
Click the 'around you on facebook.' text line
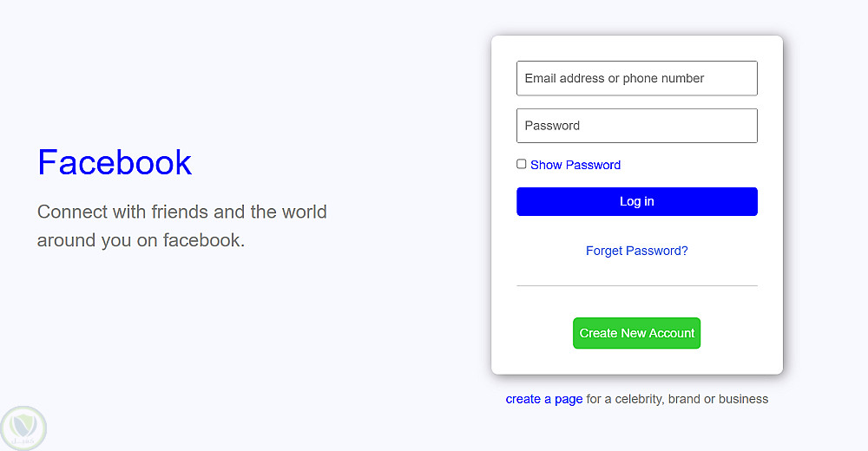[141, 240]
